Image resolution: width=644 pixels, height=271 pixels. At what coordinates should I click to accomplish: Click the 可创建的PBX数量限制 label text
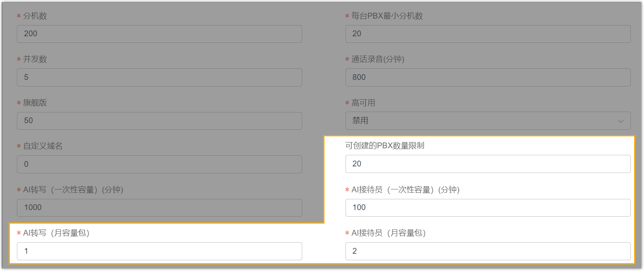pos(385,146)
